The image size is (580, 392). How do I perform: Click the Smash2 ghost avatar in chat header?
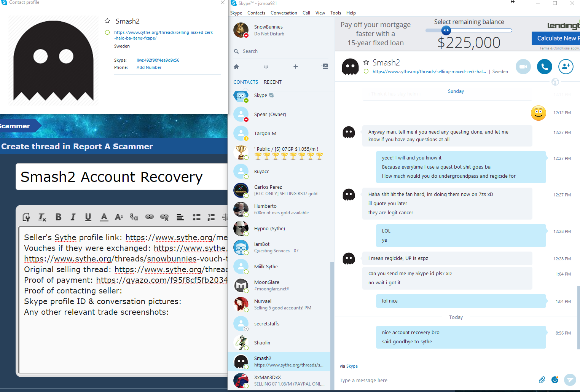tap(350, 67)
